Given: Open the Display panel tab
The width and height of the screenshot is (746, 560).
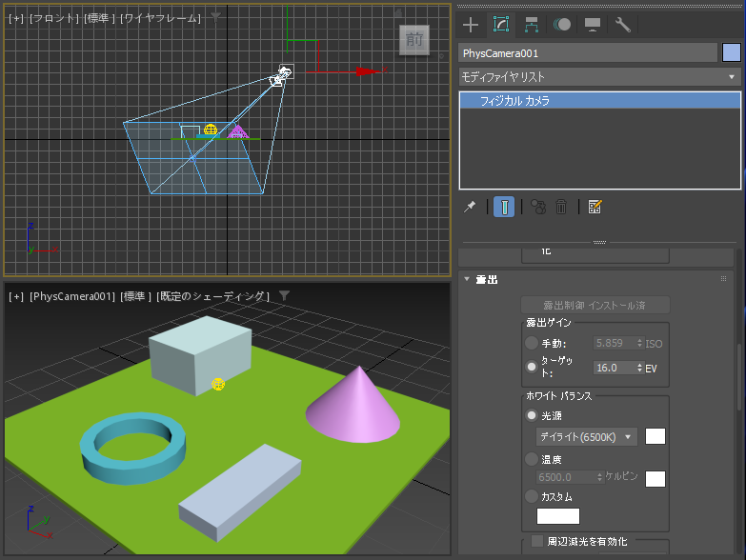Looking at the screenshot, I should tap(593, 25).
